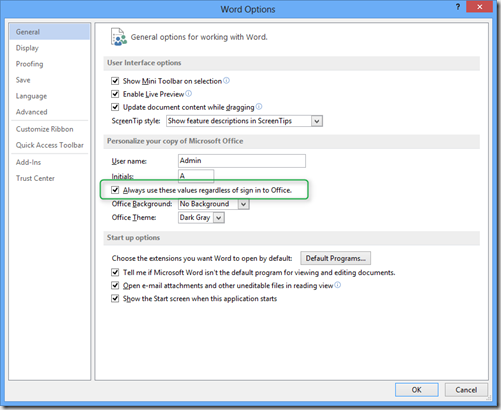Switch to the Add-Ins page
This screenshot has width=501, height=410.
(x=50, y=162)
